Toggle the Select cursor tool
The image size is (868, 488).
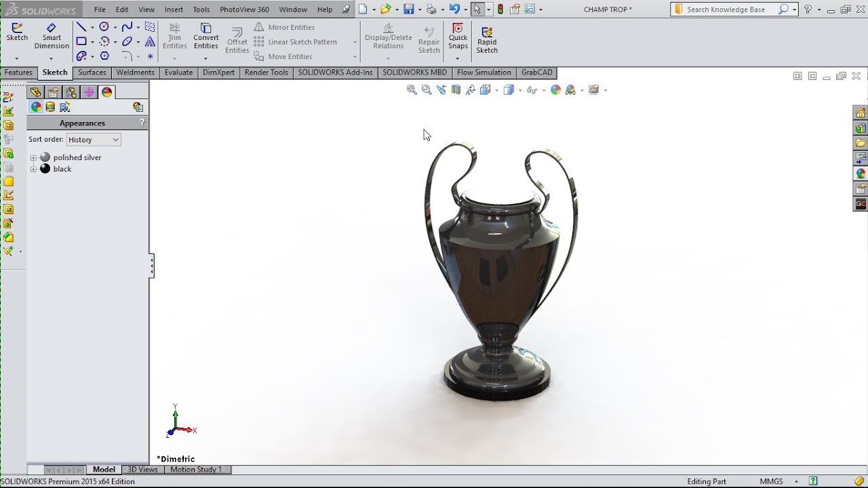click(x=477, y=9)
